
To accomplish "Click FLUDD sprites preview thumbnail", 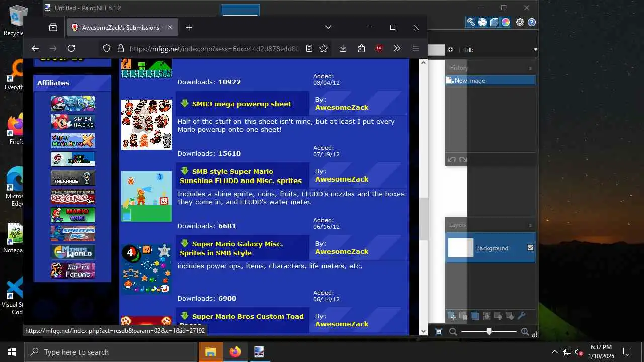I will [x=146, y=197].
